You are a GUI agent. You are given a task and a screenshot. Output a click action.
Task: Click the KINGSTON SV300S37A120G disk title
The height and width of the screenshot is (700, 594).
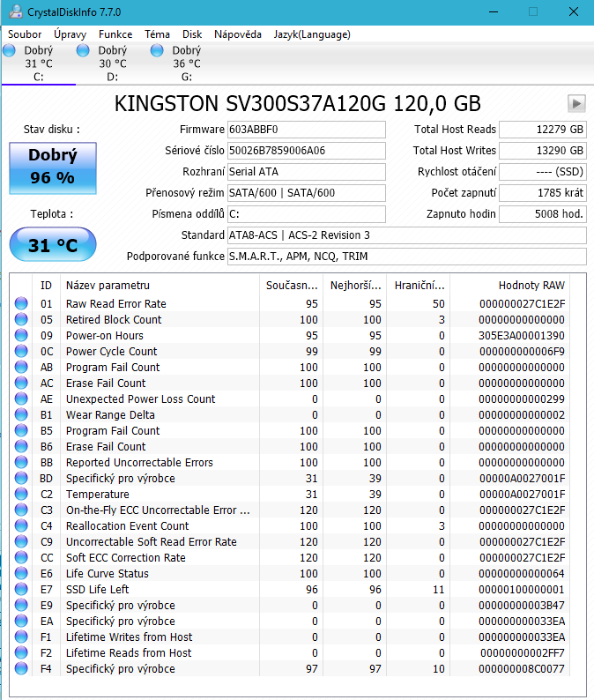pyautogui.click(x=298, y=103)
